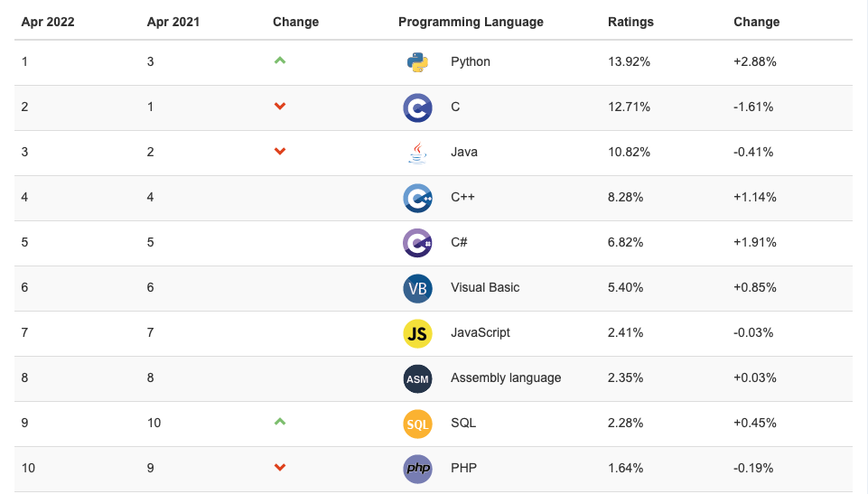Click the Ratings column header

coord(630,22)
